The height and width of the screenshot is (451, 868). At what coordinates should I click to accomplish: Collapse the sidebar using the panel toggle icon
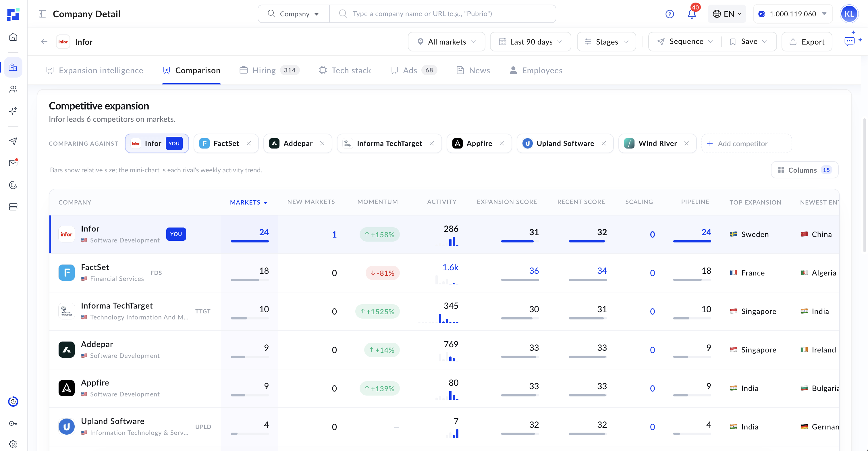[43, 14]
